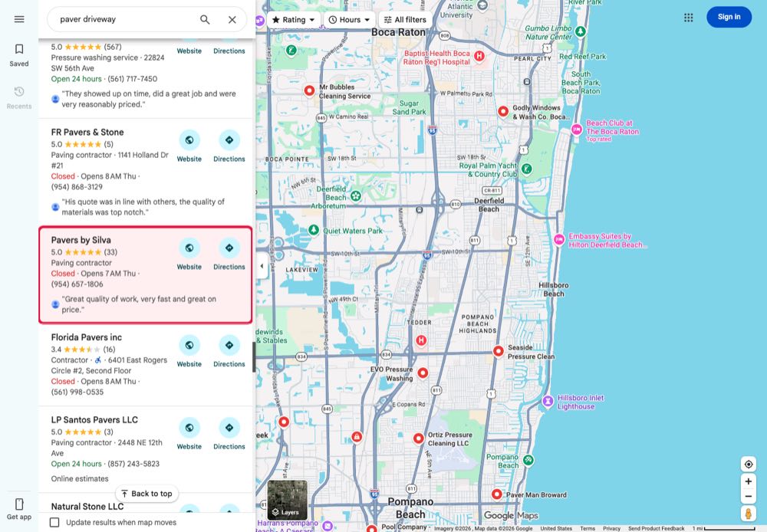Screen dimensions: 767x532
Task: Open the Hours filter dropdown
Action: pyautogui.click(x=349, y=20)
